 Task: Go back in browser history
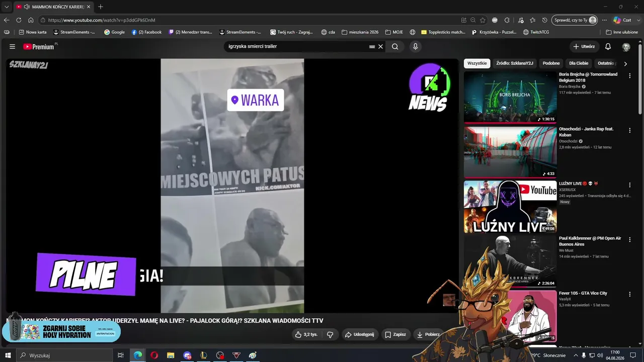click(7, 20)
